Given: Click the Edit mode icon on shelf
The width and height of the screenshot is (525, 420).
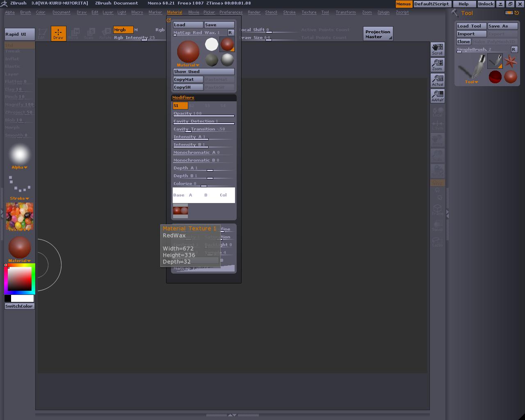Looking at the screenshot, I should (x=42, y=33).
